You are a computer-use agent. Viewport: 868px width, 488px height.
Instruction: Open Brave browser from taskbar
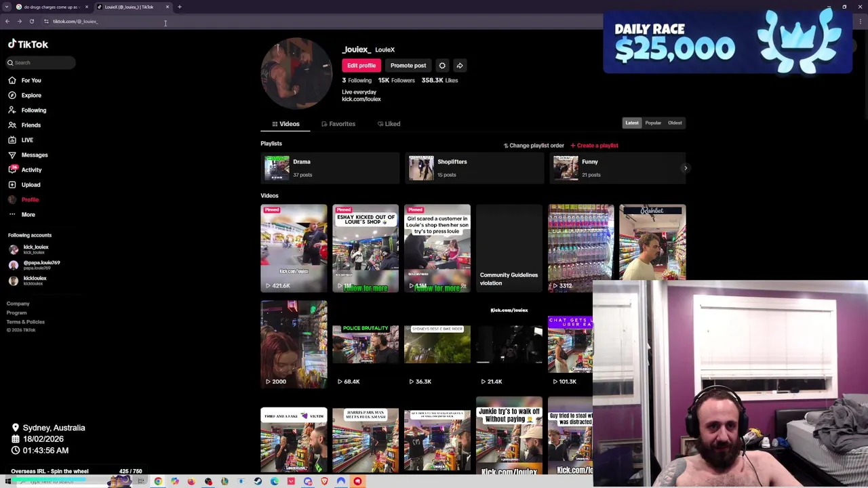point(324,481)
